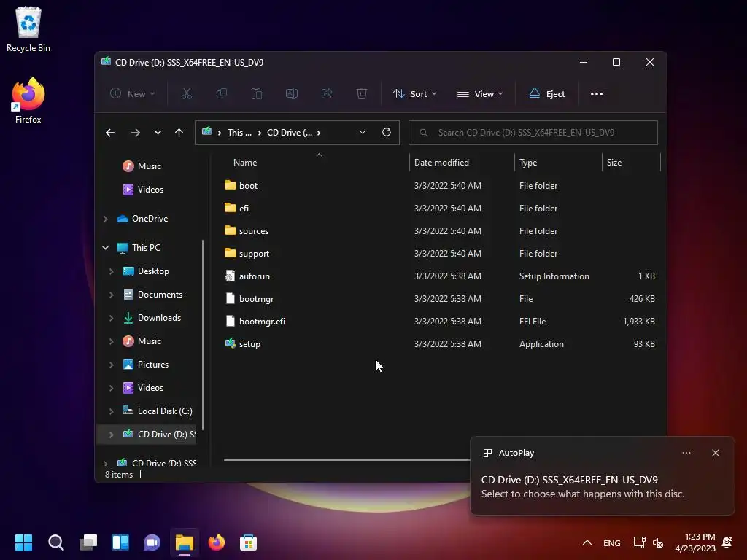Open the clock and date flyout
747x560 pixels.
point(695,542)
